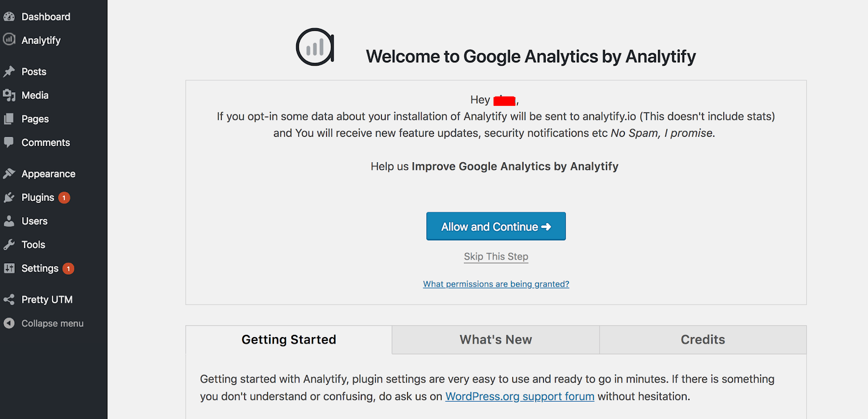Open the Dashboard via its gauge icon

[x=10, y=16]
